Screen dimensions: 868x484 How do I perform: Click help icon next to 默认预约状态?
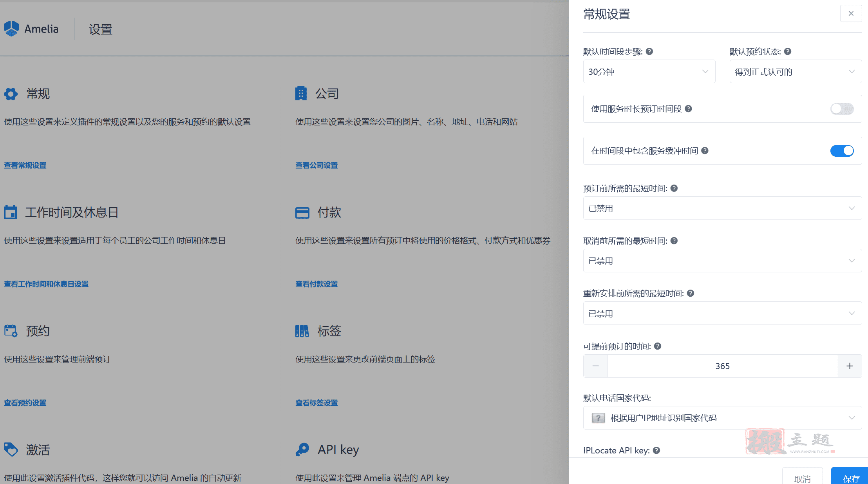click(788, 51)
